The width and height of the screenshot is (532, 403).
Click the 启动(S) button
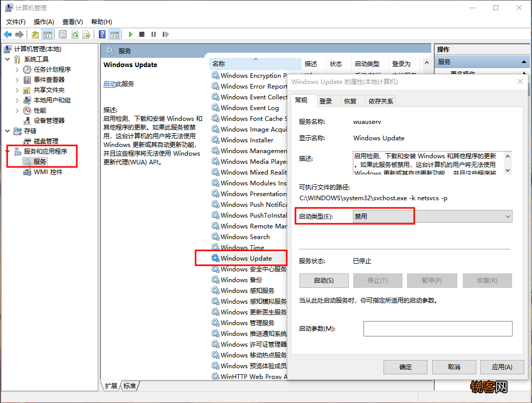click(324, 281)
